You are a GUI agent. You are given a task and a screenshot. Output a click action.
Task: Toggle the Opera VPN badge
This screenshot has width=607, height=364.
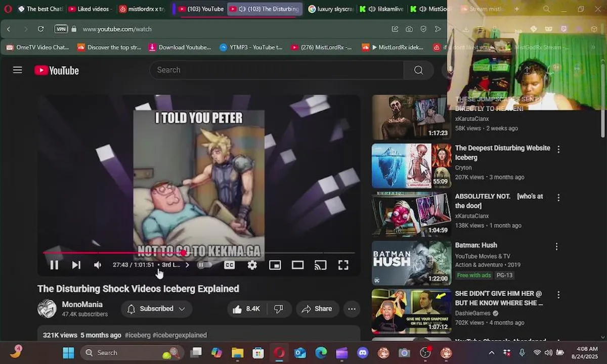click(61, 29)
